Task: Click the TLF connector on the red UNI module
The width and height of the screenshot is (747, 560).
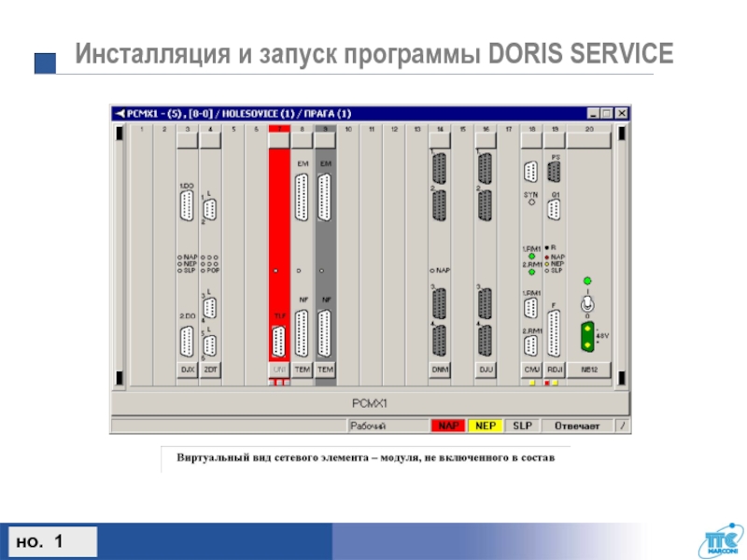Action: [278, 342]
